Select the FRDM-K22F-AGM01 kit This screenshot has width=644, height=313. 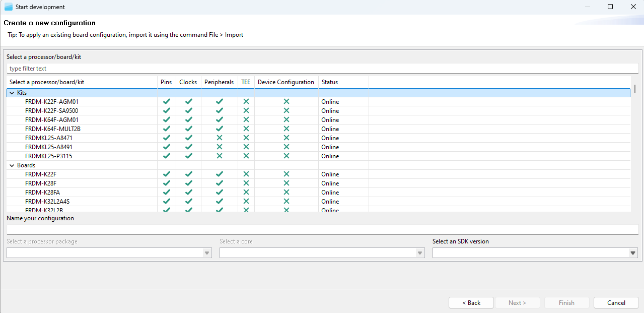coord(52,101)
